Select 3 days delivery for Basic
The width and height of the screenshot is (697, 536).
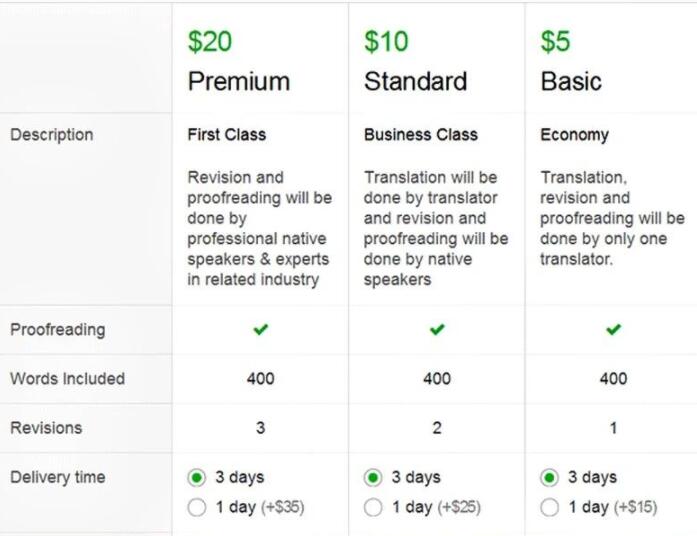tap(549, 478)
